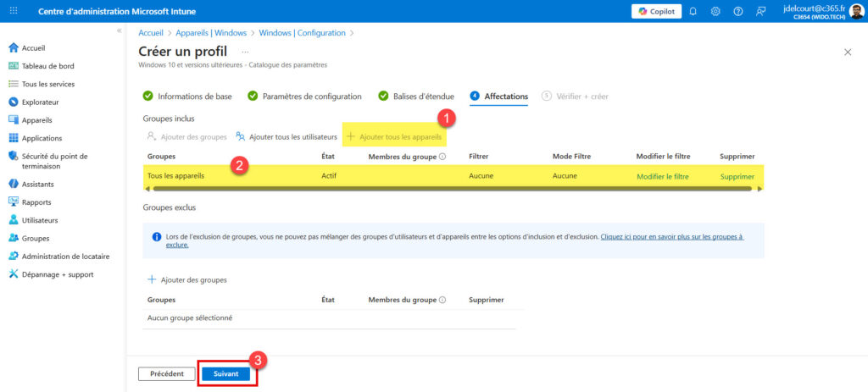Open the notifications bell icon
Viewport: 868px width, 392px height.
[694, 11]
